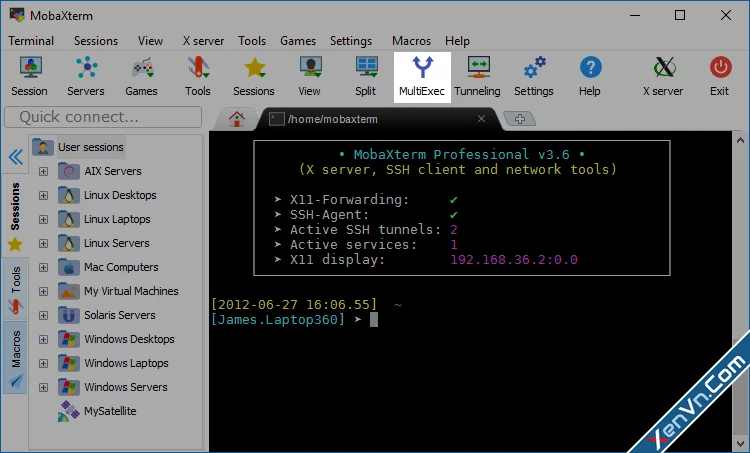Open the Games menu
750x453 pixels.
[x=298, y=41]
